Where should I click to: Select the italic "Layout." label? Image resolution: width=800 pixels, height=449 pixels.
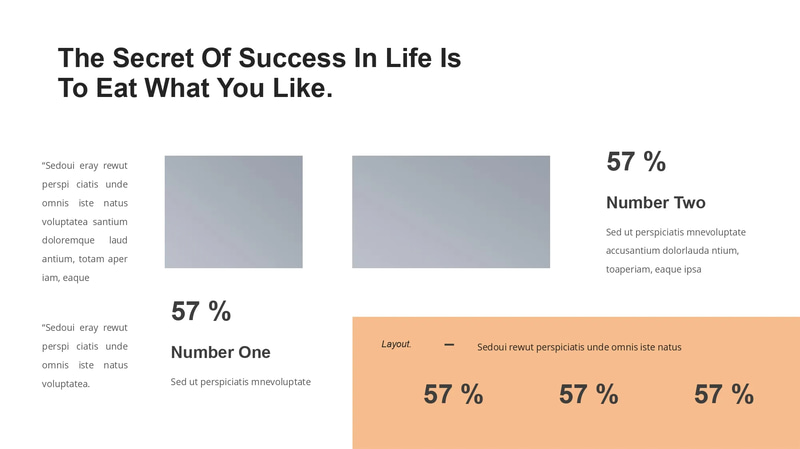pos(396,344)
